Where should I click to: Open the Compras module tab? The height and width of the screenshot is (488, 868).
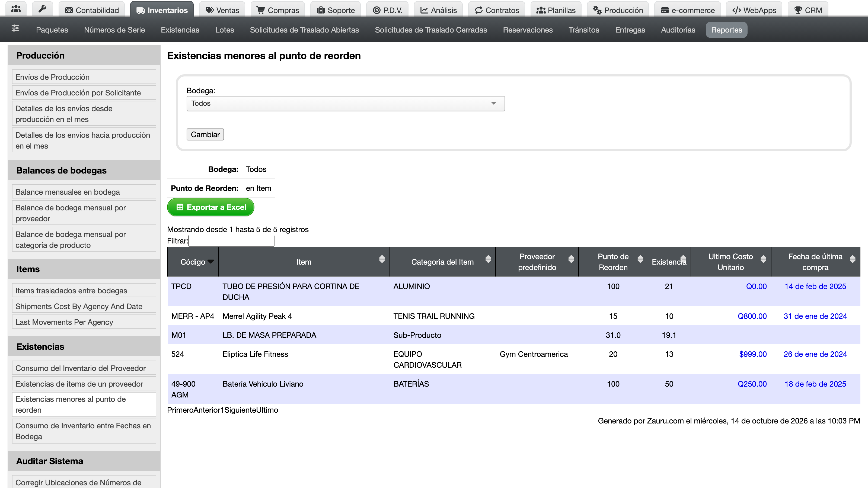click(278, 10)
